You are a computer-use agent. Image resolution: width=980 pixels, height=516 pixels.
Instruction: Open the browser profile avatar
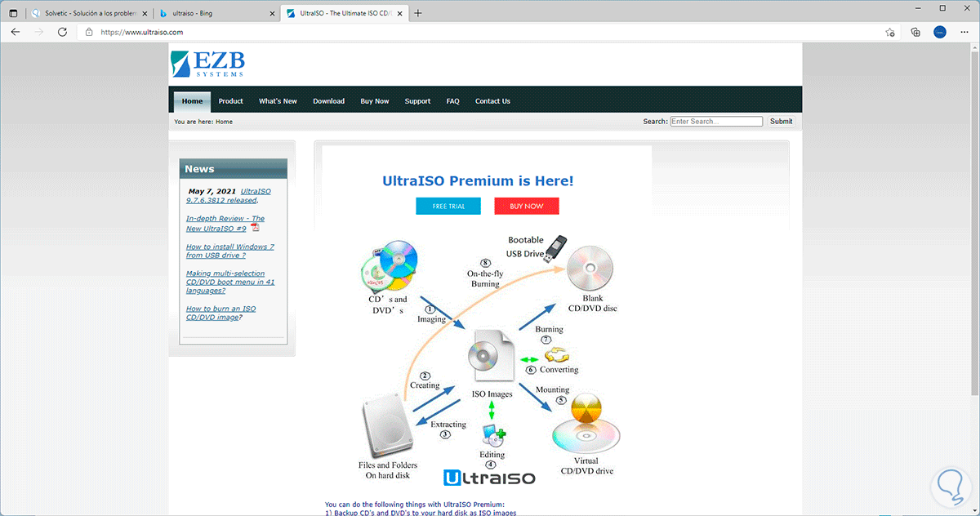[x=939, y=32]
